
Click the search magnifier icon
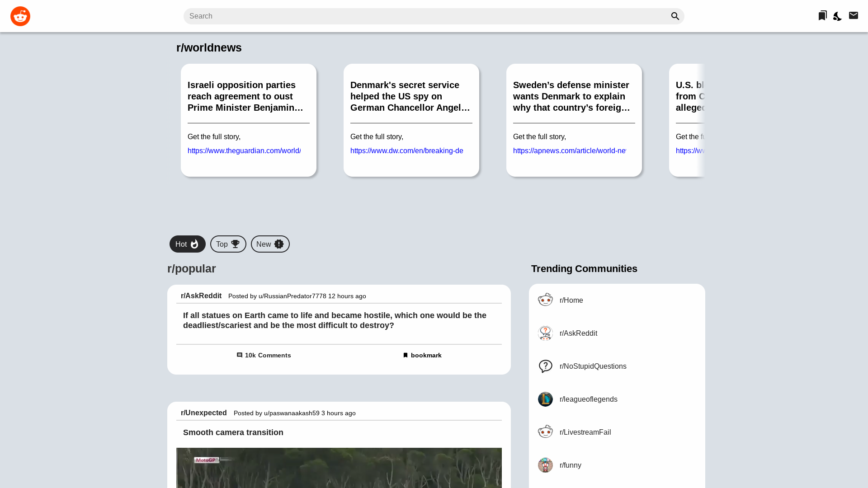coord(675,16)
